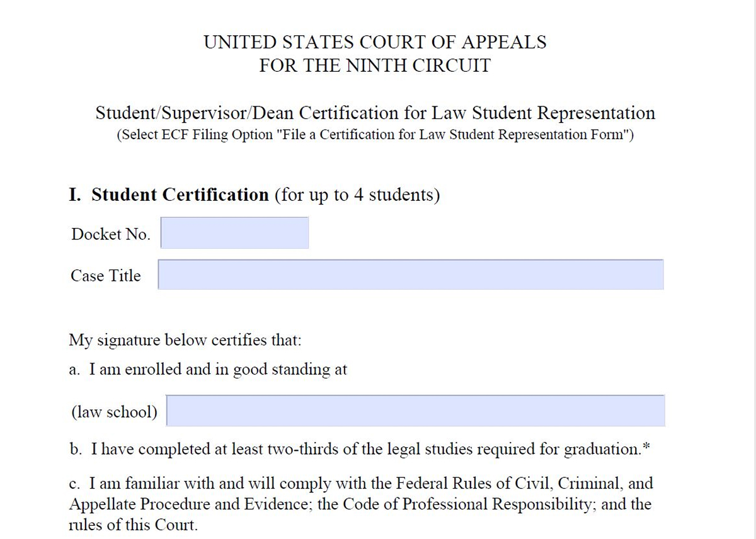The image size is (756, 539).
Task: Click the "FOR THE NINTH CIRCUIT" line
Action: pos(375,65)
